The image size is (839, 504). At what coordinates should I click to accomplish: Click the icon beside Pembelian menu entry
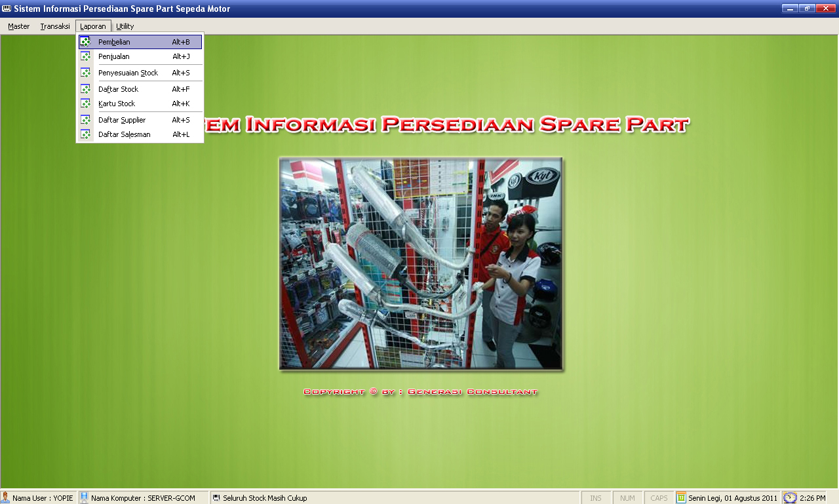pos(85,42)
